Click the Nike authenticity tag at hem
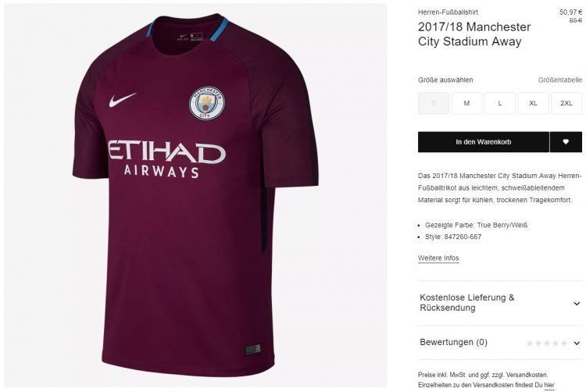Viewport: 586px width, 392px height. pyautogui.click(x=252, y=350)
